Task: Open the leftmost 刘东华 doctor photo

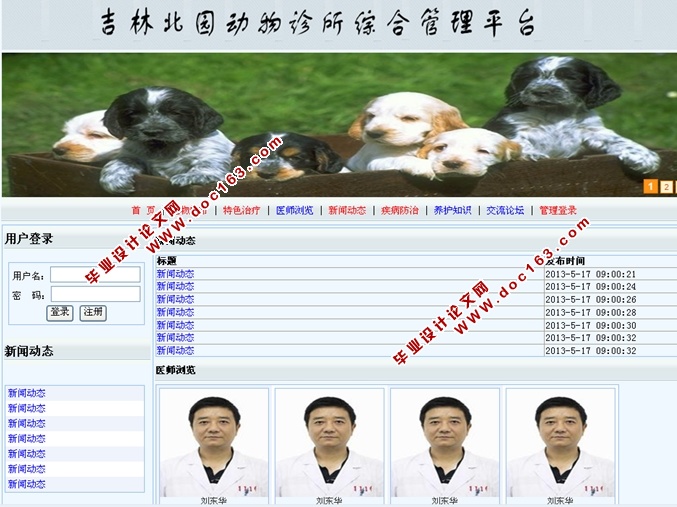Action: coord(214,443)
